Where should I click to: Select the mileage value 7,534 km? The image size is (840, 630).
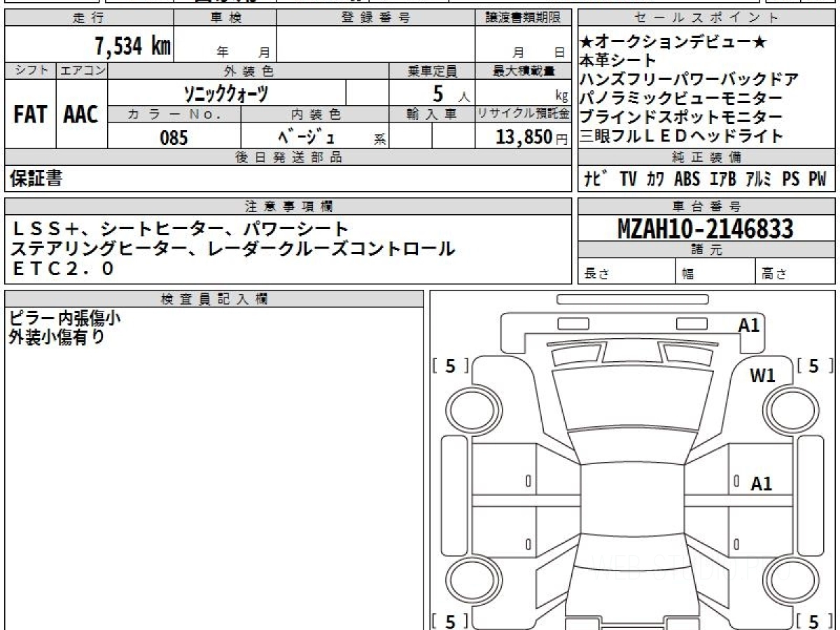pos(133,46)
